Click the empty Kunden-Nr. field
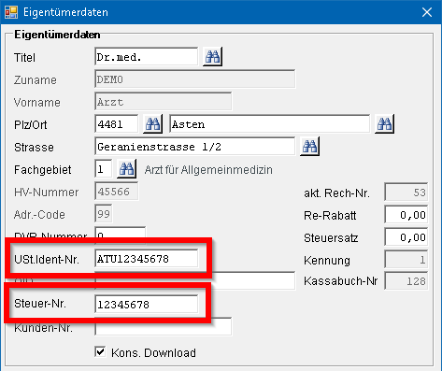 tap(163, 327)
